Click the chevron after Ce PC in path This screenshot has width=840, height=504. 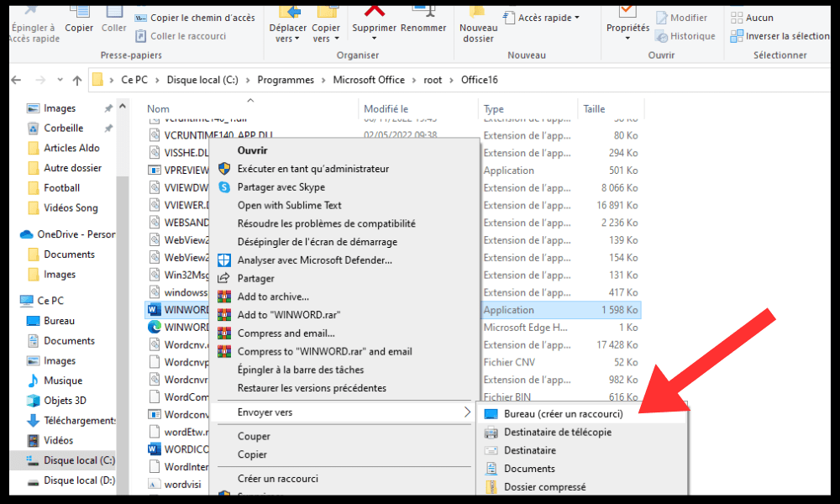[x=158, y=81]
